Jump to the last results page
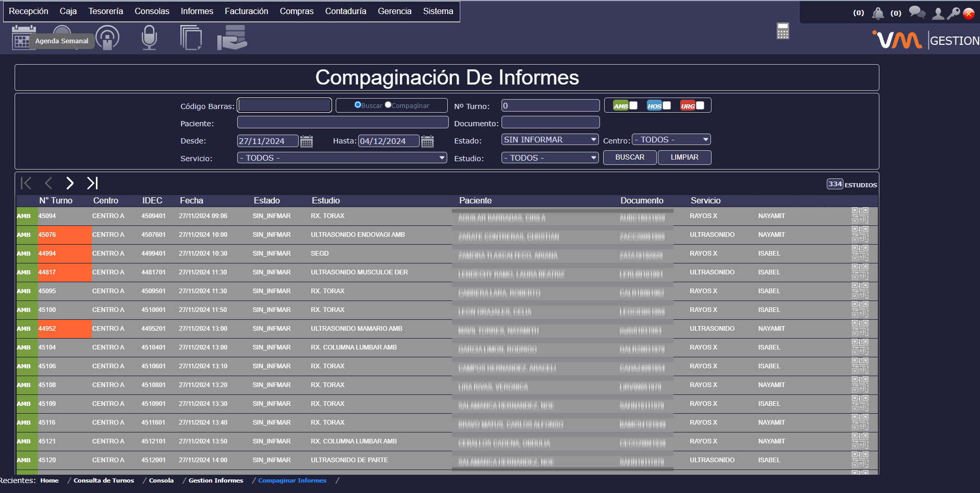 point(92,183)
